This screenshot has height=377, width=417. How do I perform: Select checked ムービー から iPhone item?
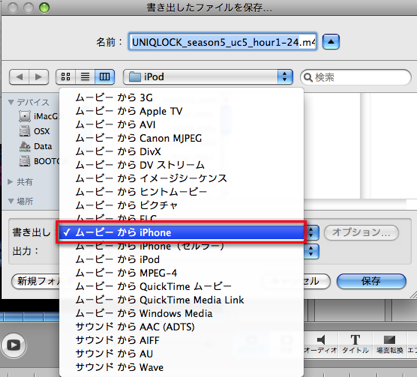[x=181, y=232]
